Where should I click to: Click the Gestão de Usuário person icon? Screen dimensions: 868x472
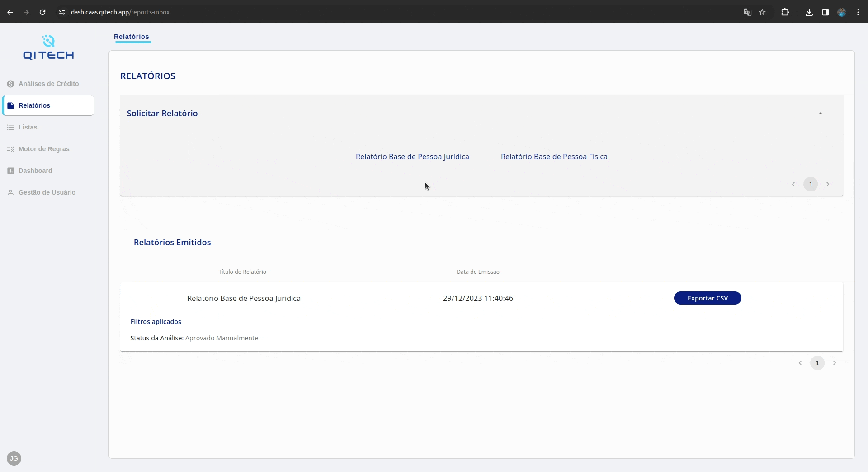coord(11,192)
